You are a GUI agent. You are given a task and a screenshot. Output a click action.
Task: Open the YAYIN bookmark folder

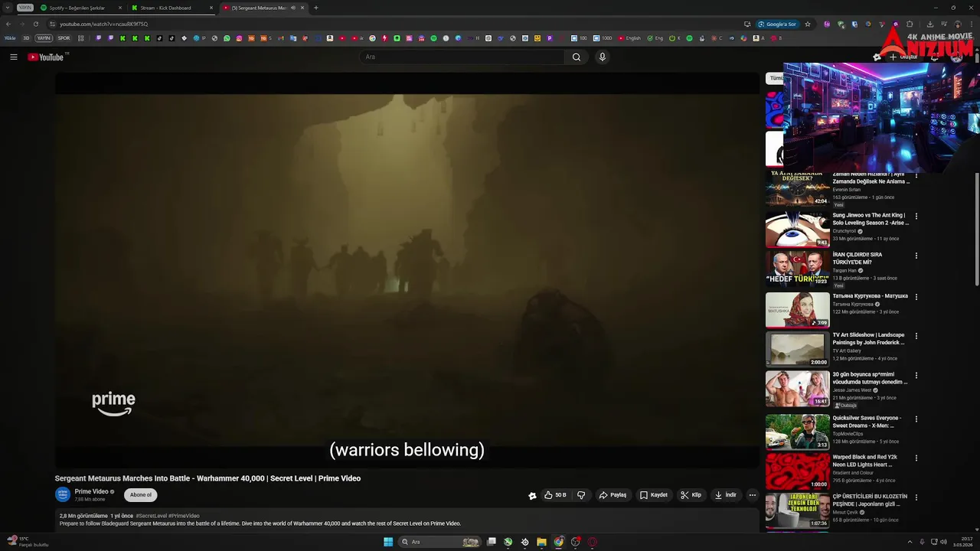(44, 38)
